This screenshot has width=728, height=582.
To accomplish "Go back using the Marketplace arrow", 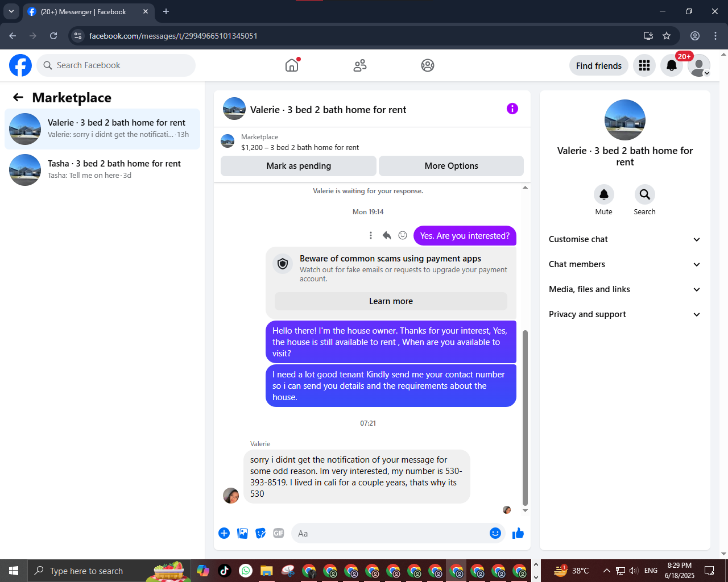I will pyautogui.click(x=18, y=97).
